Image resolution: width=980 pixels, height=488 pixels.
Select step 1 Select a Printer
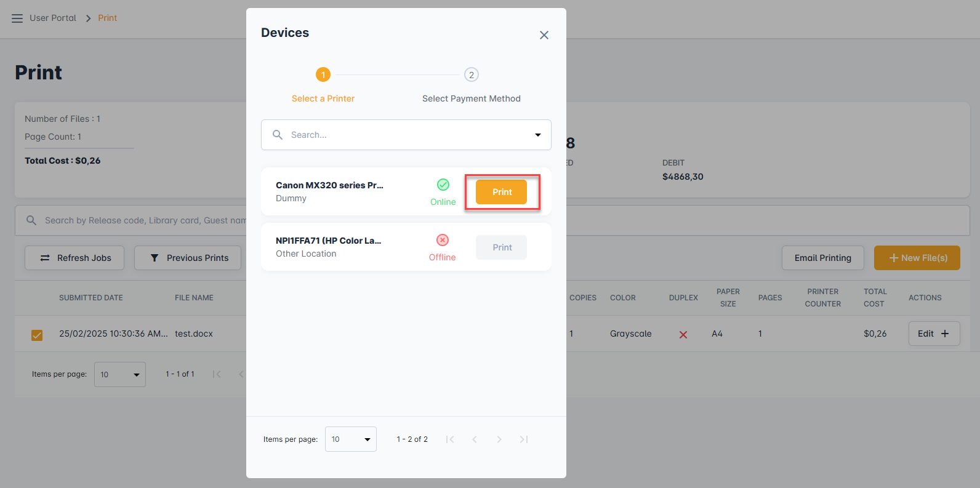[x=323, y=75]
